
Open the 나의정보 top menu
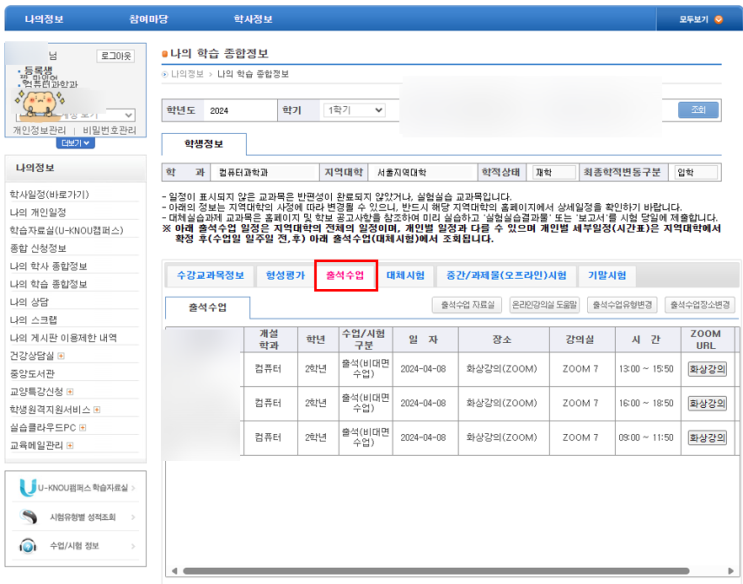(x=44, y=19)
